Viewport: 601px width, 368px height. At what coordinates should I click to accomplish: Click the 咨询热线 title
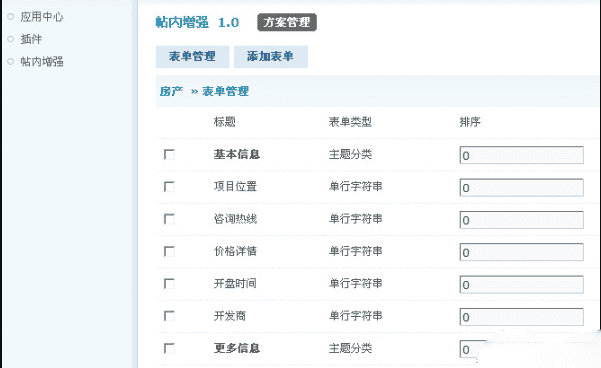coord(235,218)
